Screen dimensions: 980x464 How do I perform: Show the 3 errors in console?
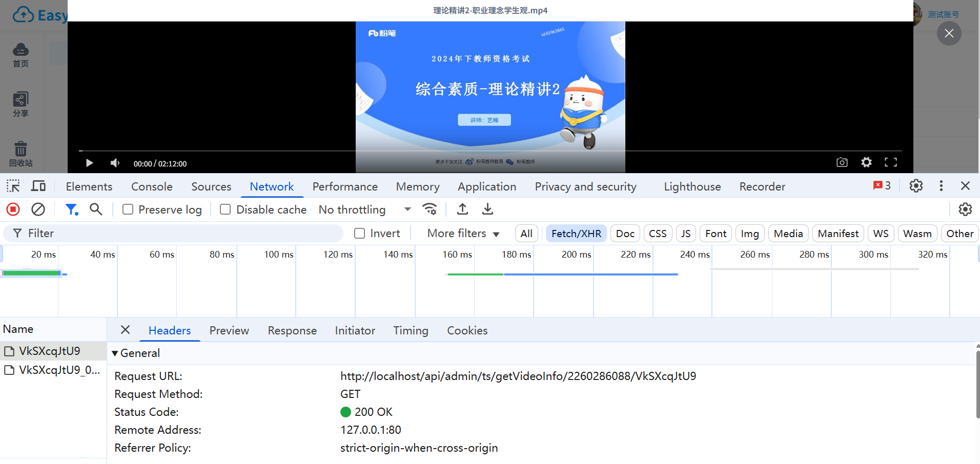882,185
